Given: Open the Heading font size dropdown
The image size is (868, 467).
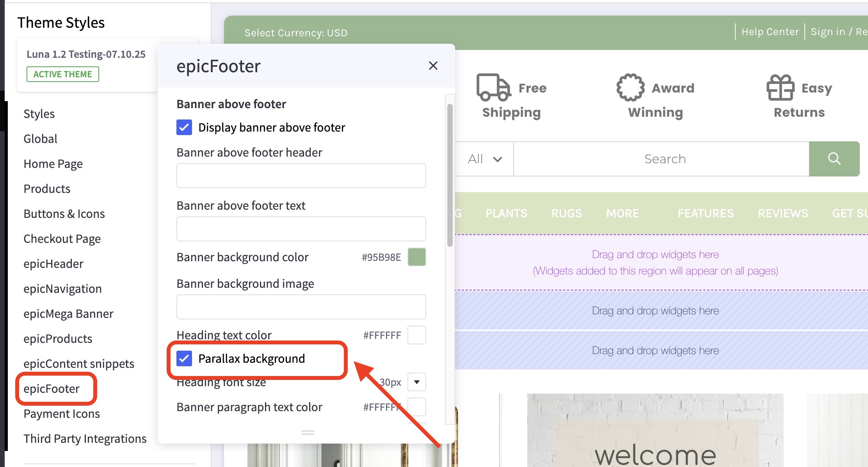Looking at the screenshot, I should 416,382.
